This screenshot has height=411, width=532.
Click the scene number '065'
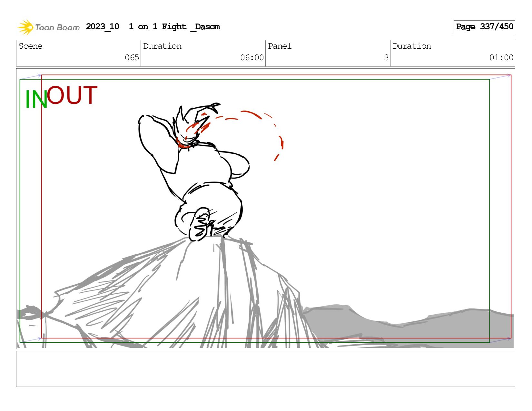[x=132, y=58]
